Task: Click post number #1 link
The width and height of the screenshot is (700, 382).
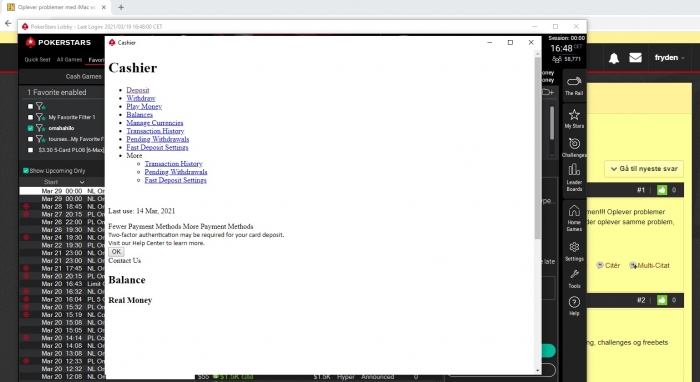Action: [x=641, y=190]
